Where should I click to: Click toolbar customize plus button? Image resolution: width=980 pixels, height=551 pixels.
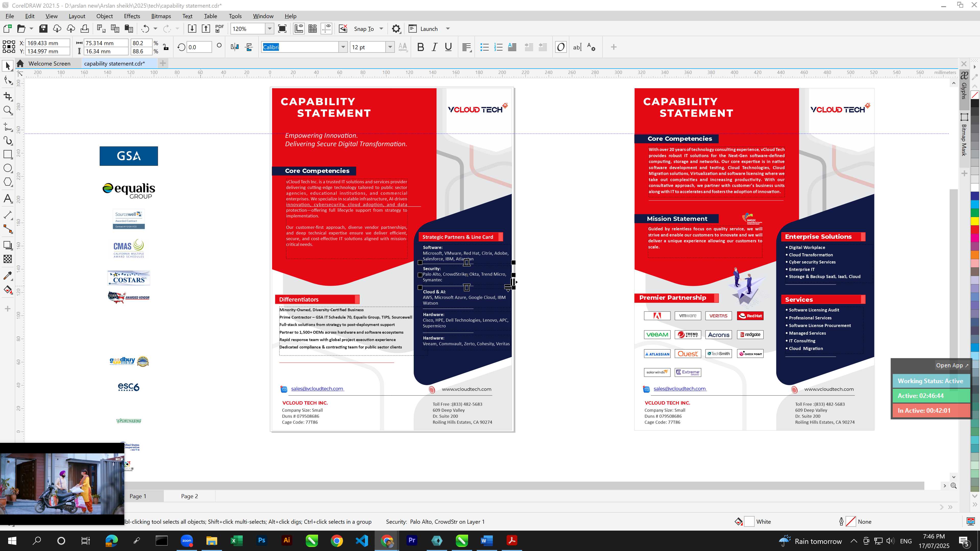613,47
